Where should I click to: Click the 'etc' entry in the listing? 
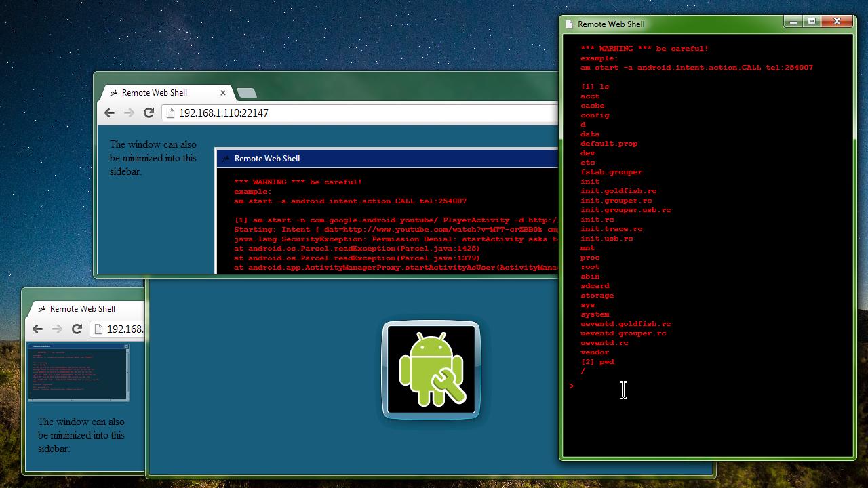tap(587, 163)
